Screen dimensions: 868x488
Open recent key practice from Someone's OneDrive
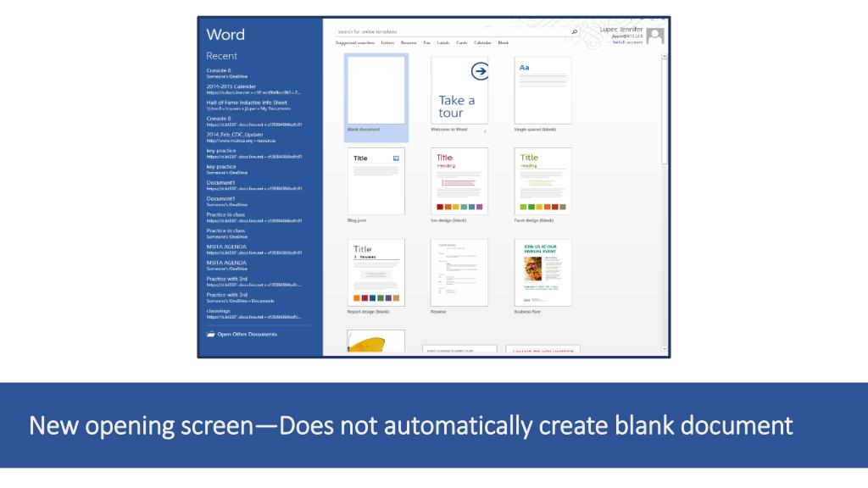227,169
